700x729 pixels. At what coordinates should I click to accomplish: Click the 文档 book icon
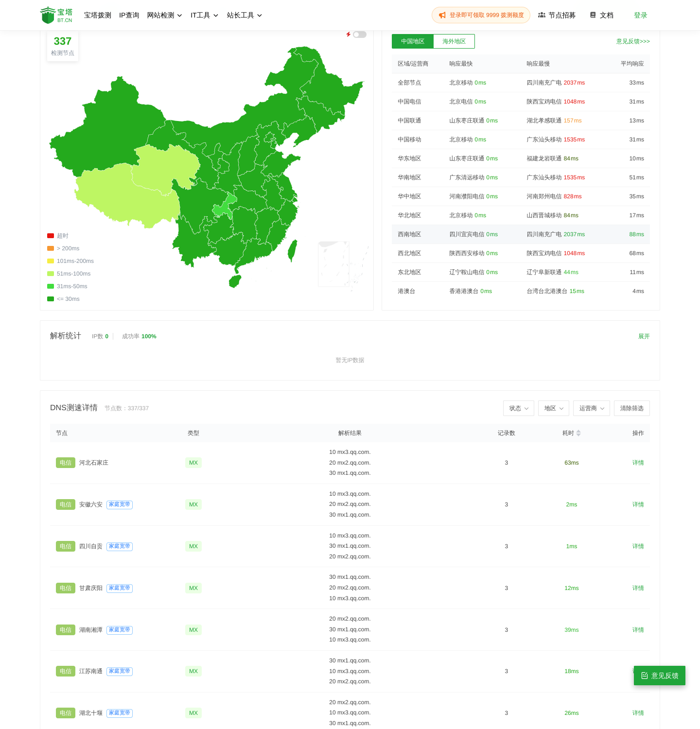point(593,15)
